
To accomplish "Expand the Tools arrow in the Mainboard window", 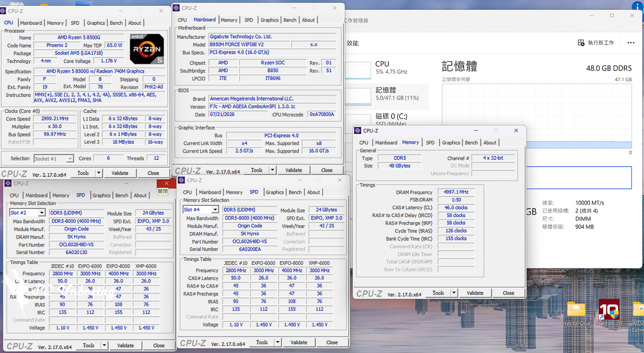I will (273, 170).
